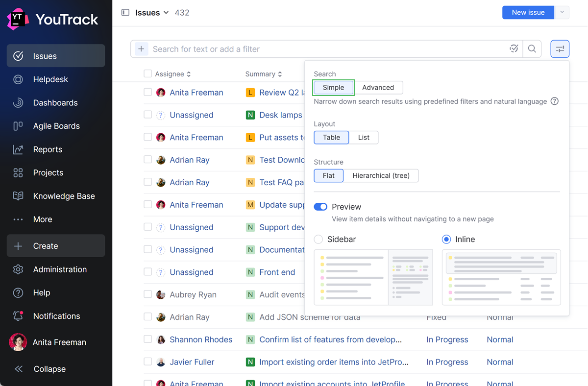Image resolution: width=588 pixels, height=386 pixels.
Task: Click the Collapse double-chevron icon
Action: [x=19, y=369]
